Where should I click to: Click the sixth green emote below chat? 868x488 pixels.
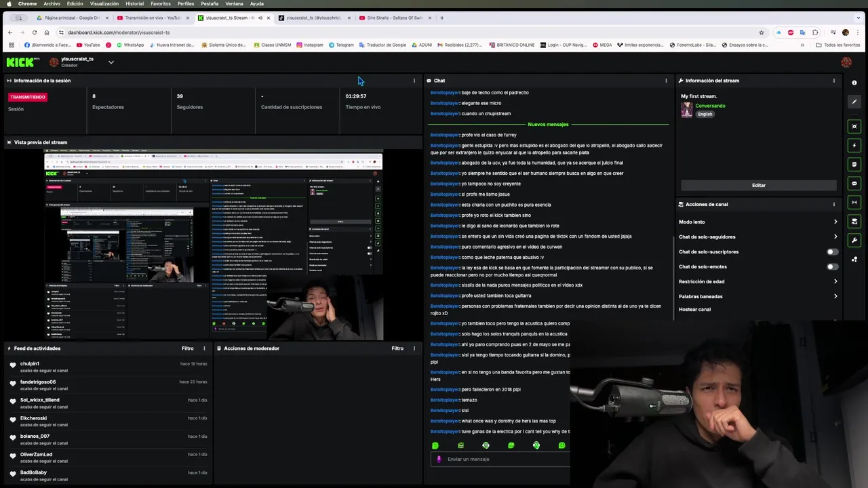[561, 445]
